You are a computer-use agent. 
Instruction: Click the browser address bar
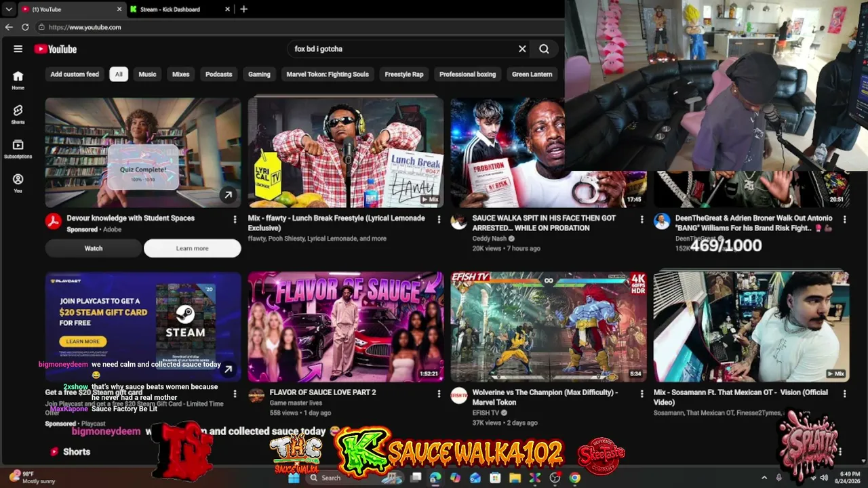[298, 27]
